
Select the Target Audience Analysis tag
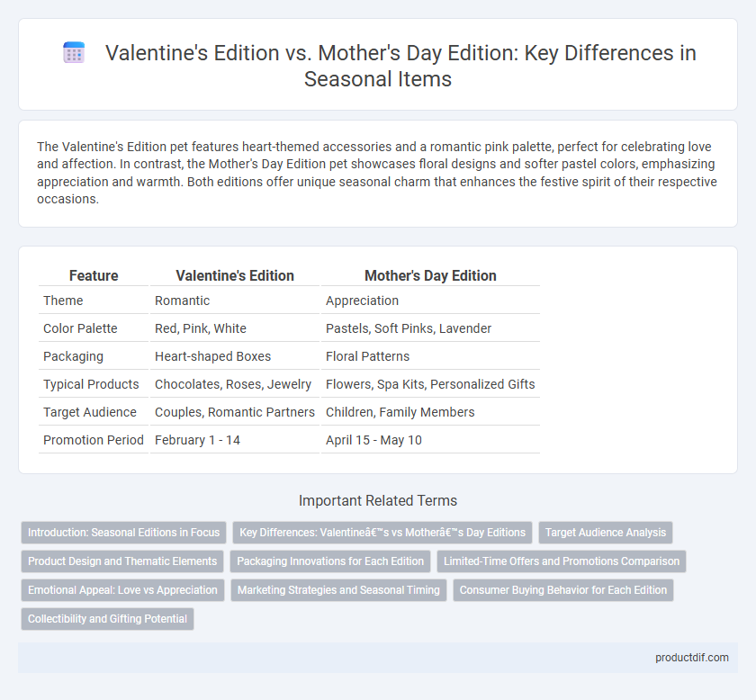[x=606, y=533]
